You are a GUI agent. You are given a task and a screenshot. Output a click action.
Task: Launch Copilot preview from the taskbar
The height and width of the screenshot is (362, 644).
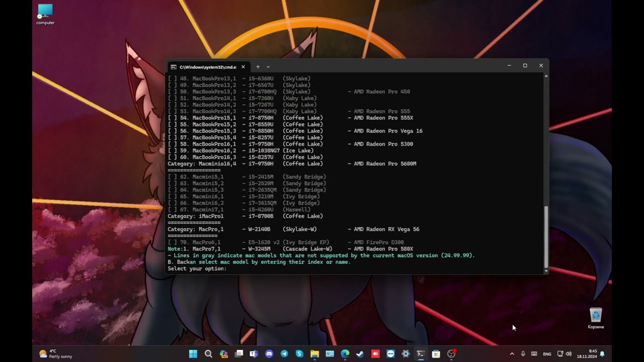(x=224, y=354)
